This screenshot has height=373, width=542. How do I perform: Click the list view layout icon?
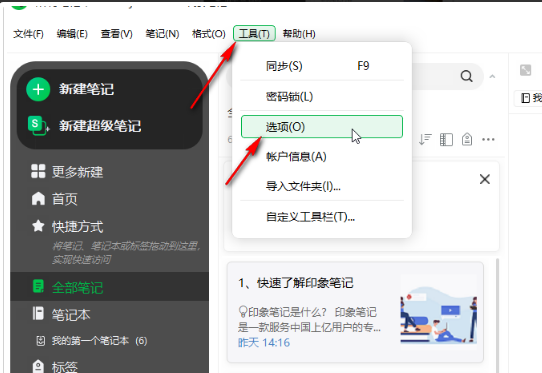coord(446,140)
